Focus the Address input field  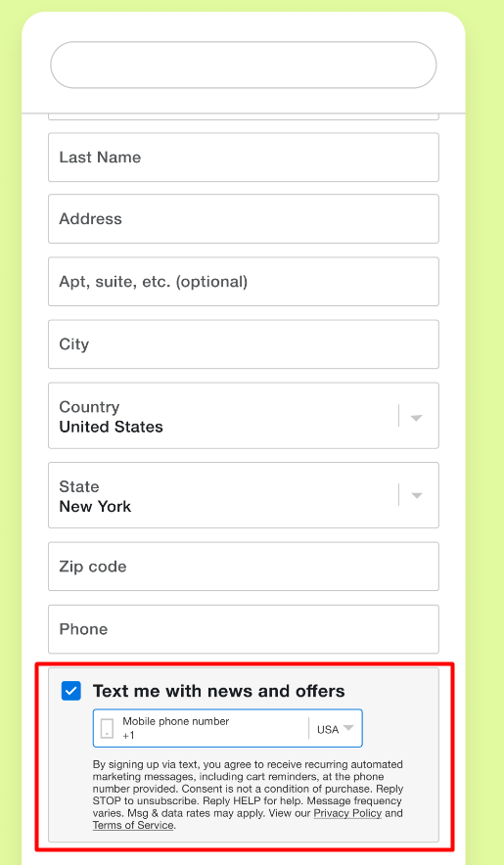[244, 218]
